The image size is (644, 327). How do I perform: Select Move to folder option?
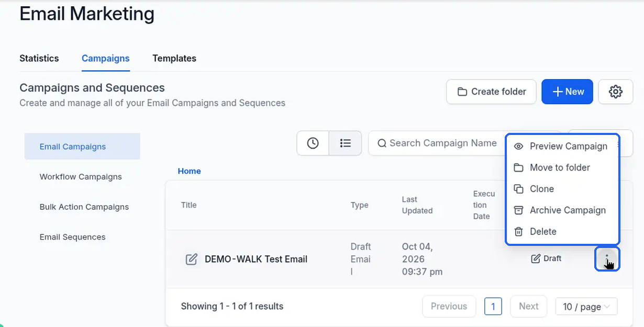coord(562,167)
